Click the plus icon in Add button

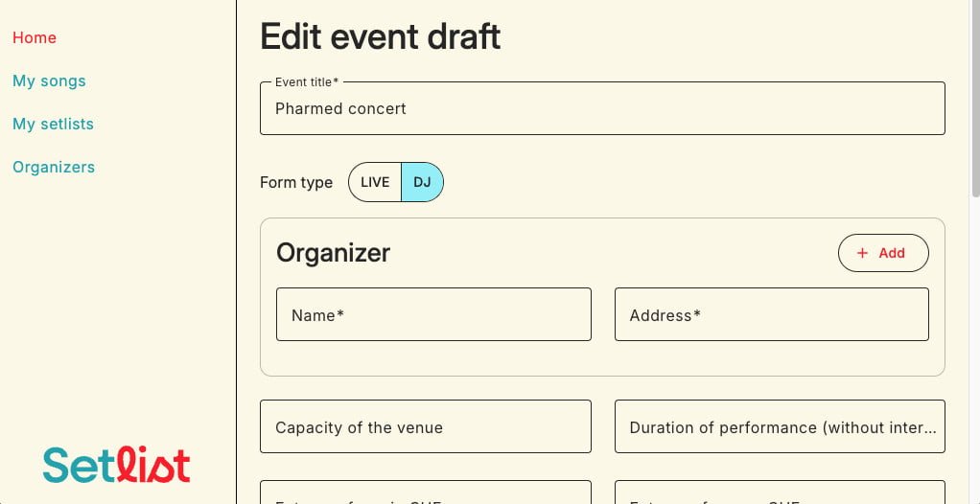pos(862,253)
